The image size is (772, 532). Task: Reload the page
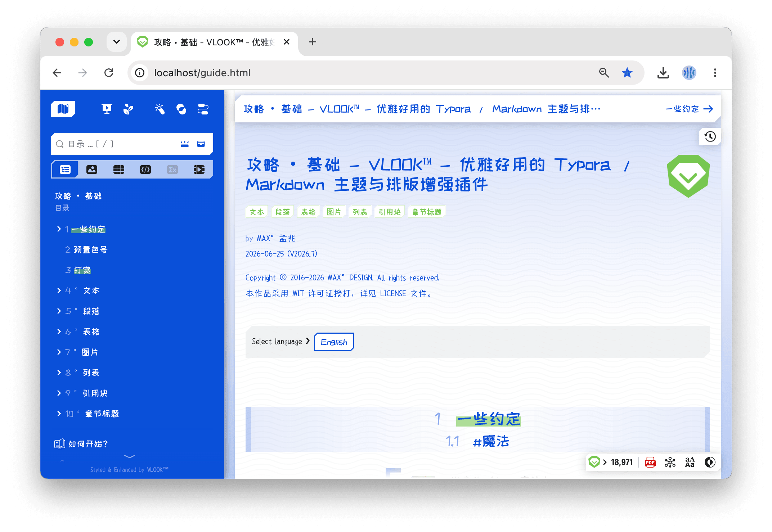point(109,73)
